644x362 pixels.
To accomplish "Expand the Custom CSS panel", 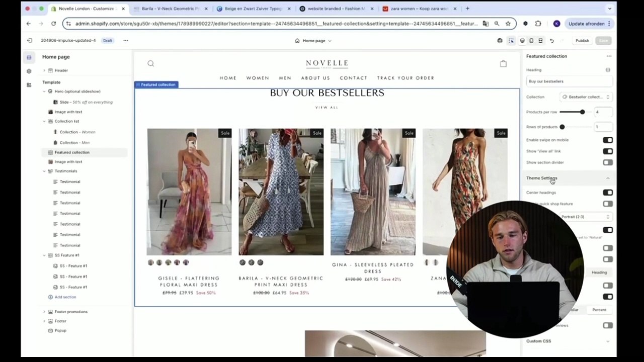I will [x=568, y=341].
